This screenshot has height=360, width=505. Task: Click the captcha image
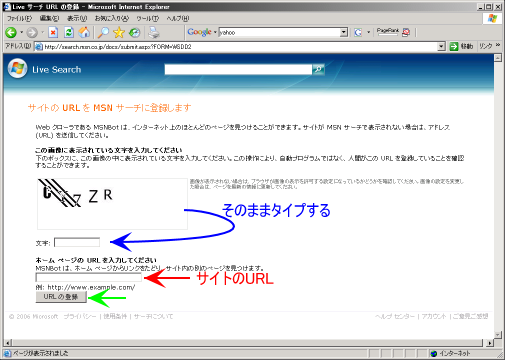[112, 204]
